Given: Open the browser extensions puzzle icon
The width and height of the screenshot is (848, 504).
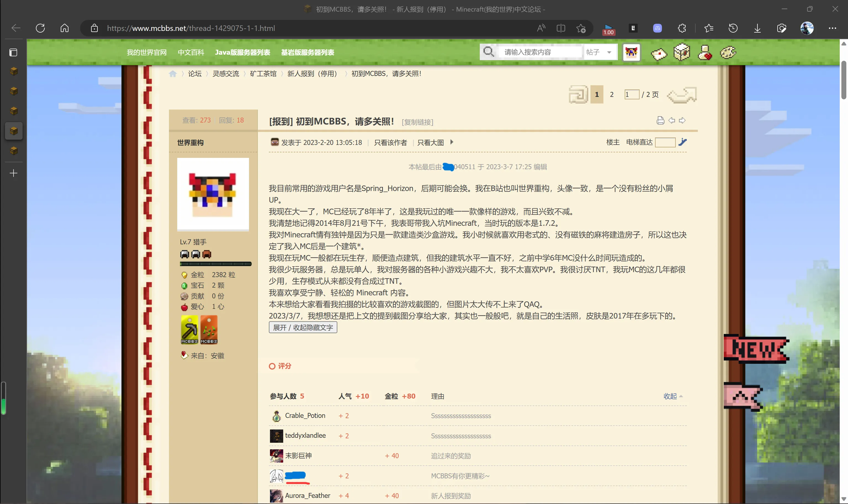Looking at the screenshot, I should click(682, 28).
